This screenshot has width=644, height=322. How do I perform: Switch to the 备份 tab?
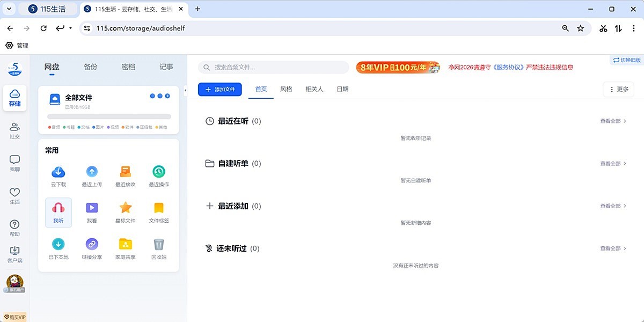click(90, 67)
